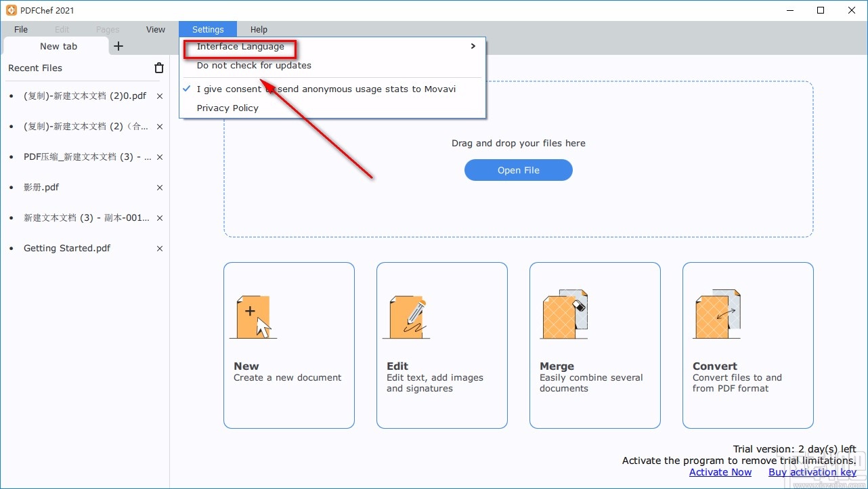The height and width of the screenshot is (489, 868).
Task: Remove Getting Started.pdf from recent files
Action: 160,249
